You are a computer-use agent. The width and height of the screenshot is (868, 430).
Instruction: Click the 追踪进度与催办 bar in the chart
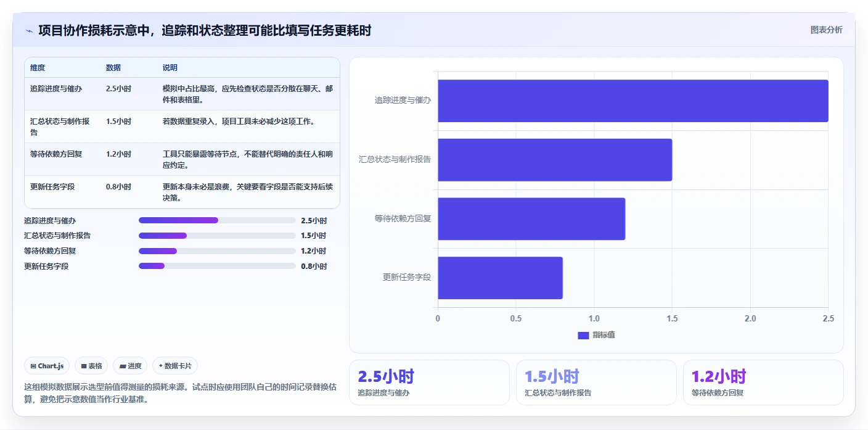[633, 101]
